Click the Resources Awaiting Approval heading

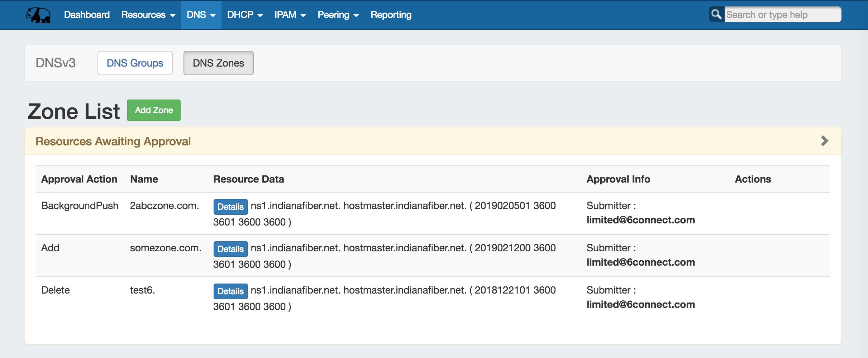(113, 141)
